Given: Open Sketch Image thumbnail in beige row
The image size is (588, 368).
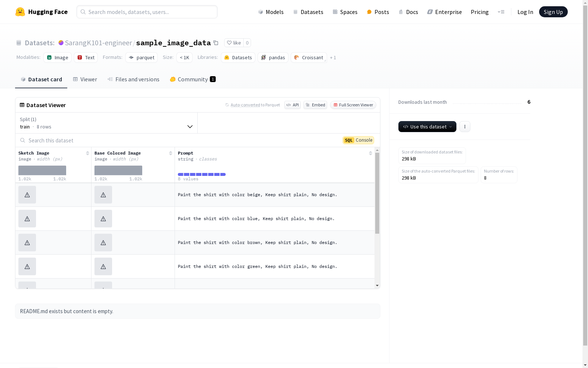Looking at the screenshot, I should [x=27, y=195].
